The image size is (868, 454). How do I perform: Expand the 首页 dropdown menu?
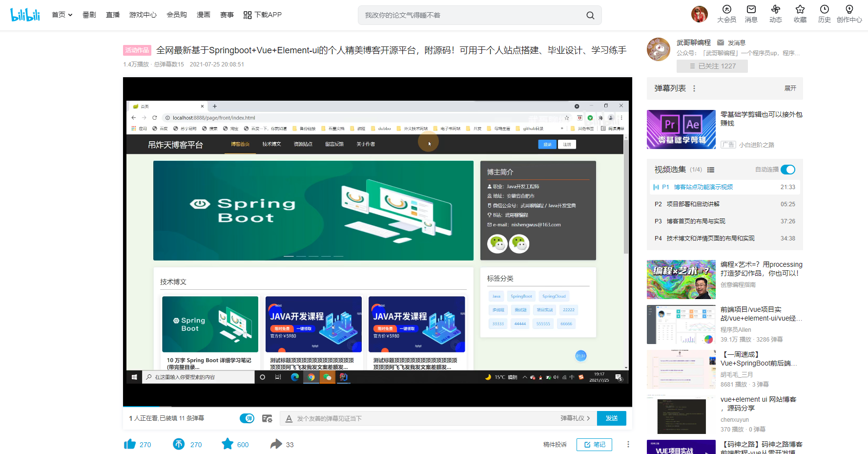(62, 15)
